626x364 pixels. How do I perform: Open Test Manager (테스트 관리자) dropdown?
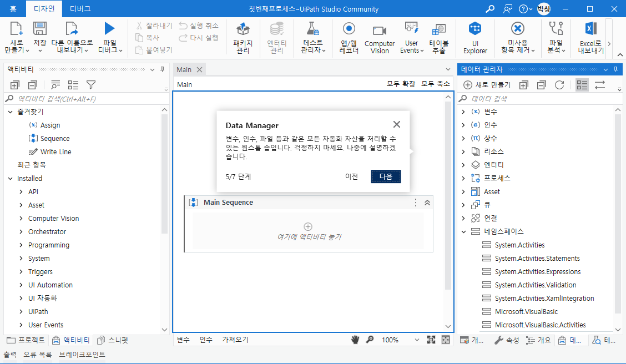coord(313,46)
